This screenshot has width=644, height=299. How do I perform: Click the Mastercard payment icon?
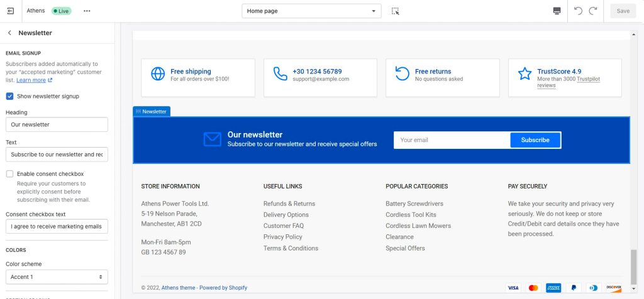[533, 288]
